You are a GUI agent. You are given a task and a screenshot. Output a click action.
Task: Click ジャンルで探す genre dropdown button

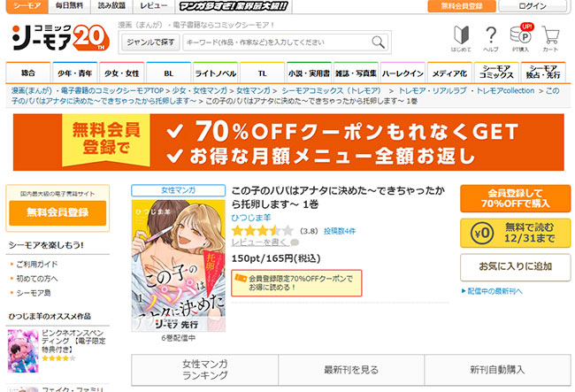pos(150,42)
